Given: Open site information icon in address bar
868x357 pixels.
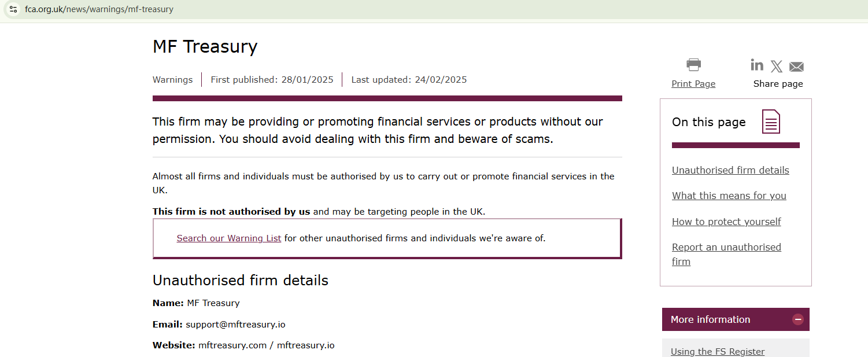Looking at the screenshot, I should (13, 9).
